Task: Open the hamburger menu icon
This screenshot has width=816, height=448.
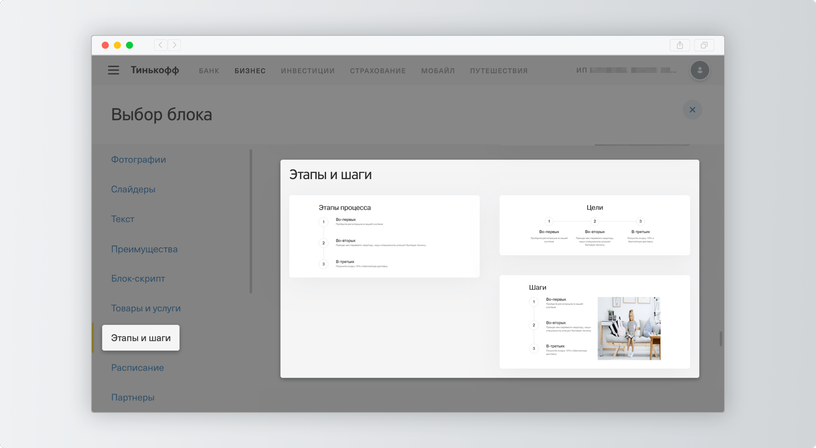Action: coord(113,70)
